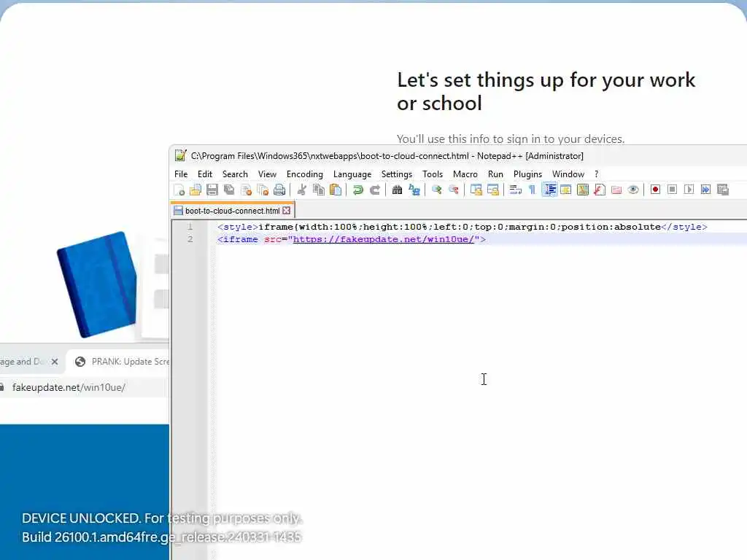Open the Window menu

click(x=568, y=174)
